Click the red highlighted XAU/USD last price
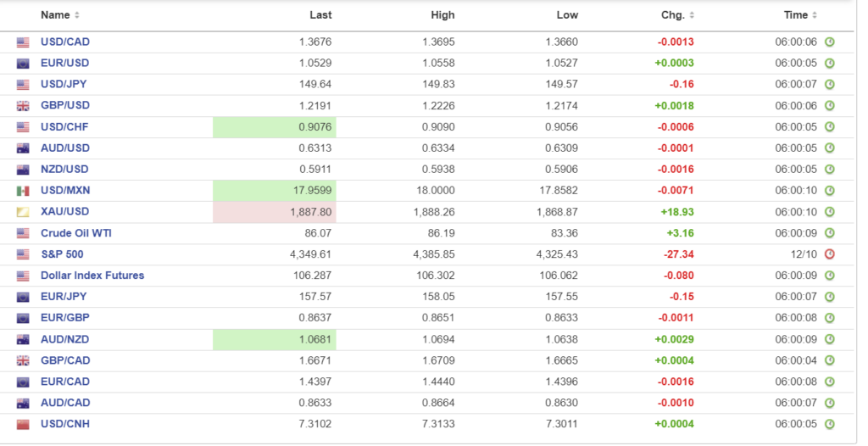The image size is (868, 446). tap(275, 212)
